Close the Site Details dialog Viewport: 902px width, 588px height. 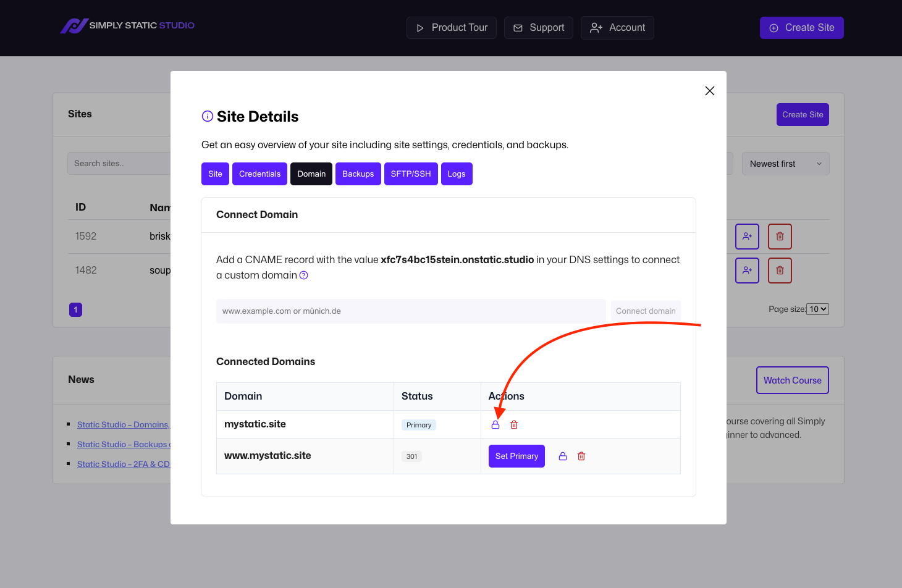[710, 91]
